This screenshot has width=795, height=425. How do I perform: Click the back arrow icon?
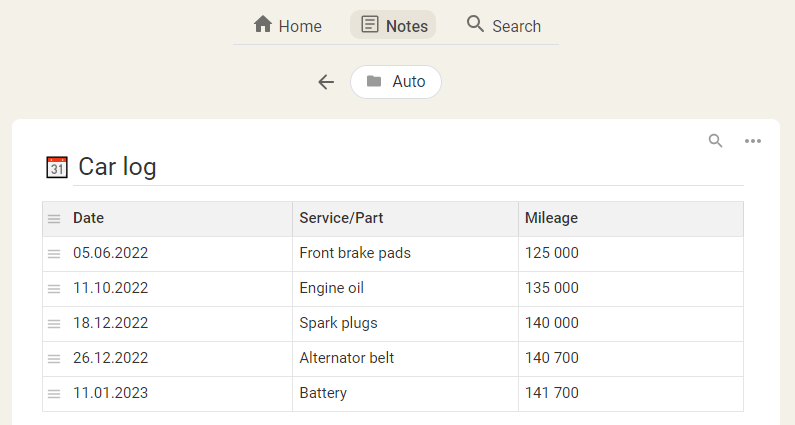[325, 82]
